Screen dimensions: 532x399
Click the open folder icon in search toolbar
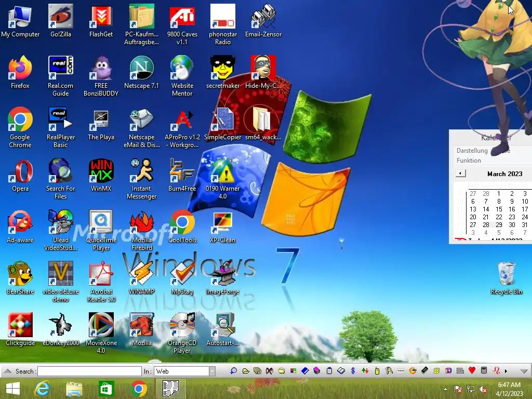[x=246, y=371]
